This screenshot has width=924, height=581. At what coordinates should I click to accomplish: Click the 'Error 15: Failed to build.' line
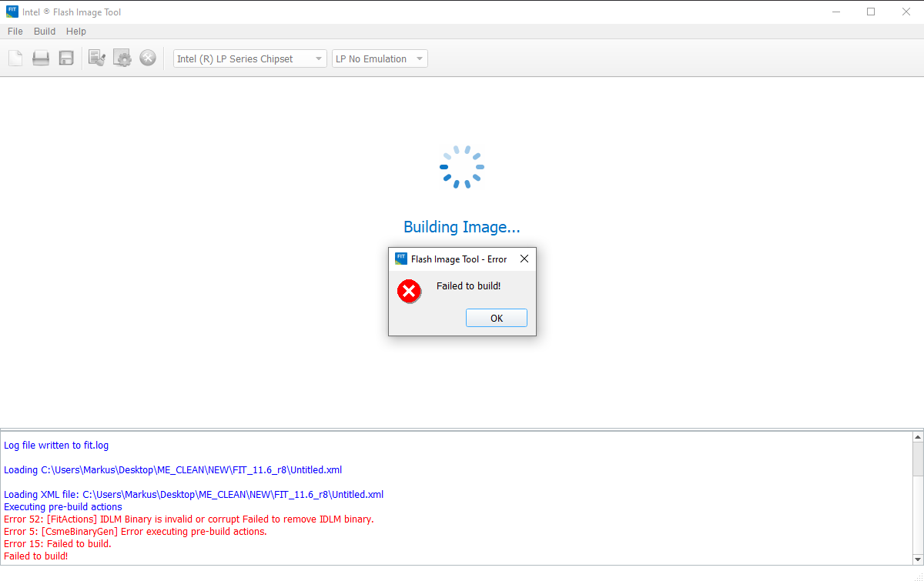(x=58, y=543)
